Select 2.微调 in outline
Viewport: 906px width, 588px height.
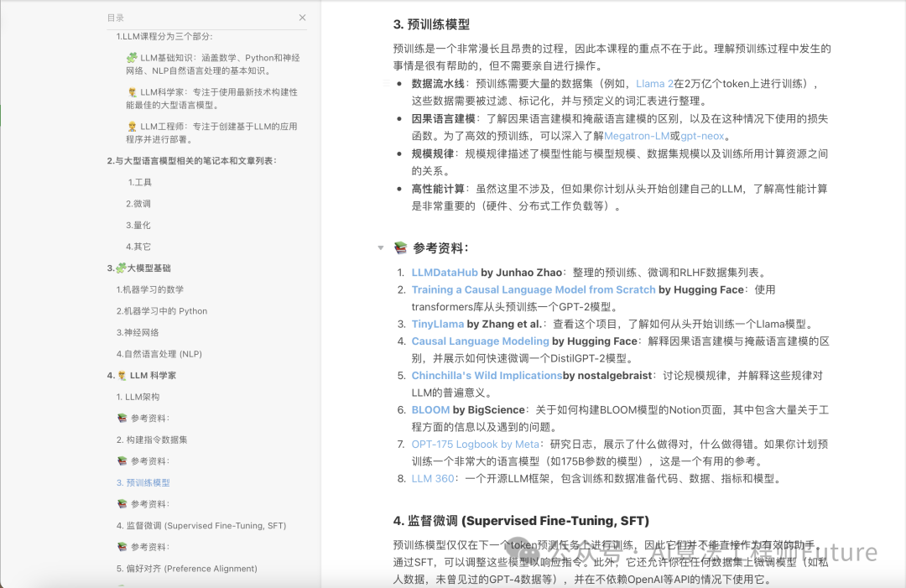138,203
